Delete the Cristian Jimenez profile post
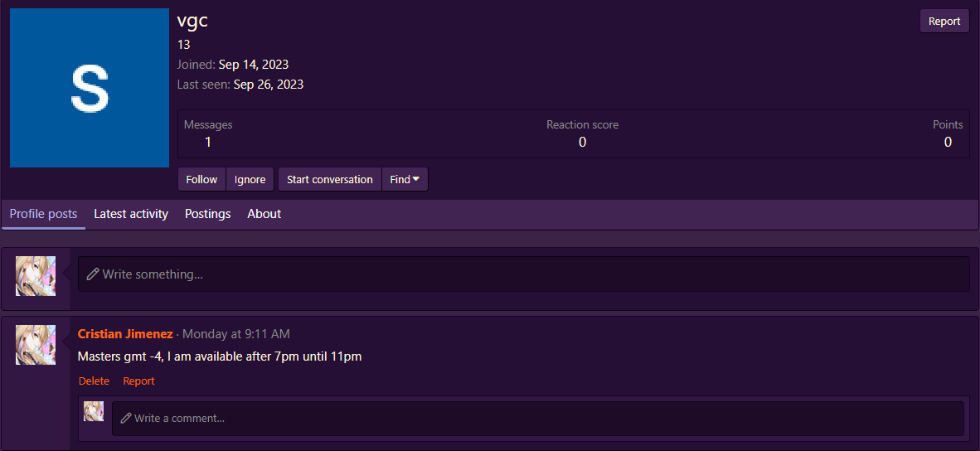 pyautogui.click(x=94, y=381)
